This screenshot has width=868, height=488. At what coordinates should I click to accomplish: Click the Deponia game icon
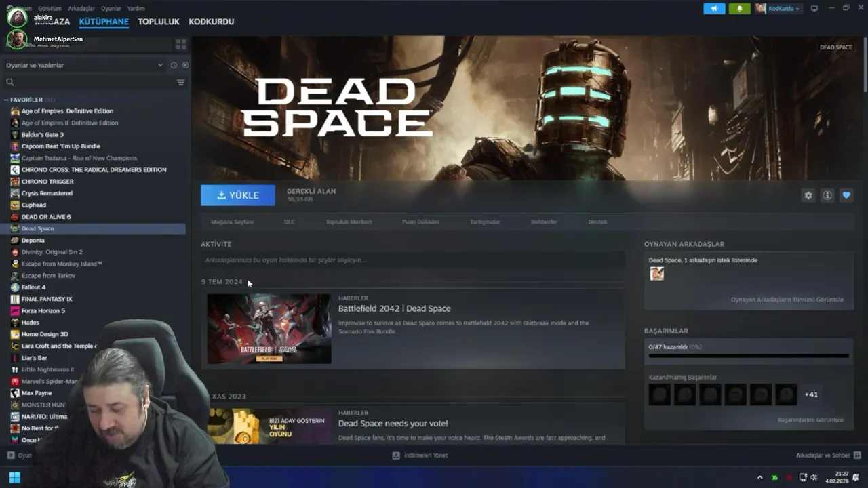(15, 240)
